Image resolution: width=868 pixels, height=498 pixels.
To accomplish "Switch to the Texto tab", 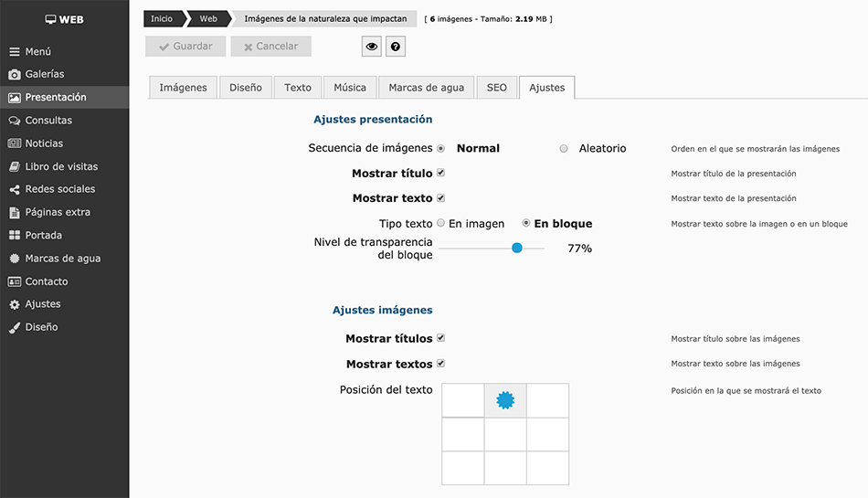I will (298, 88).
